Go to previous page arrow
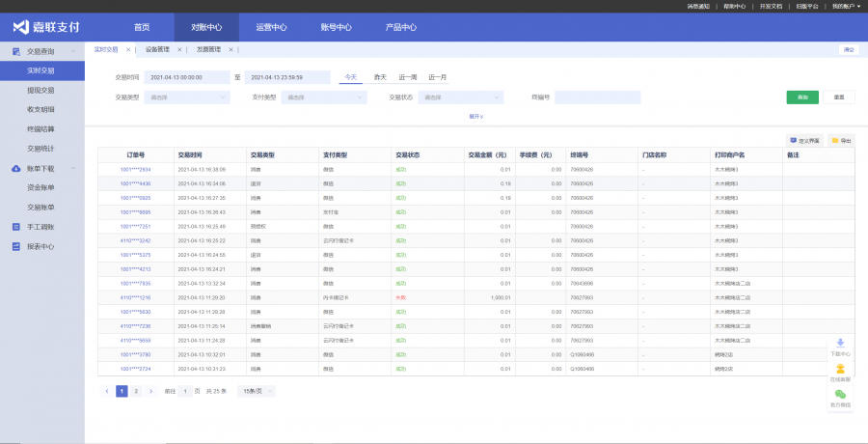The width and height of the screenshot is (868, 444). pyautogui.click(x=107, y=391)
